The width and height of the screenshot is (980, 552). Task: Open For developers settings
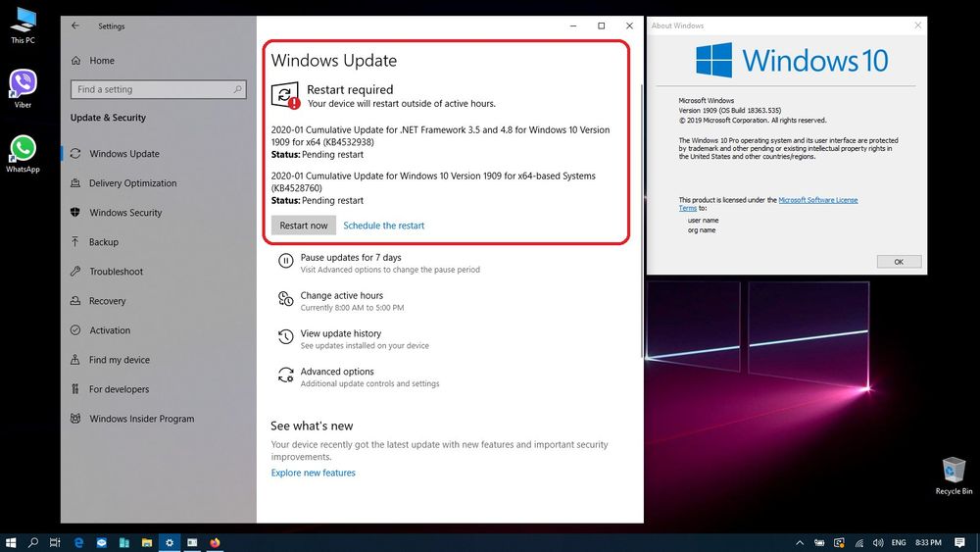119,389
